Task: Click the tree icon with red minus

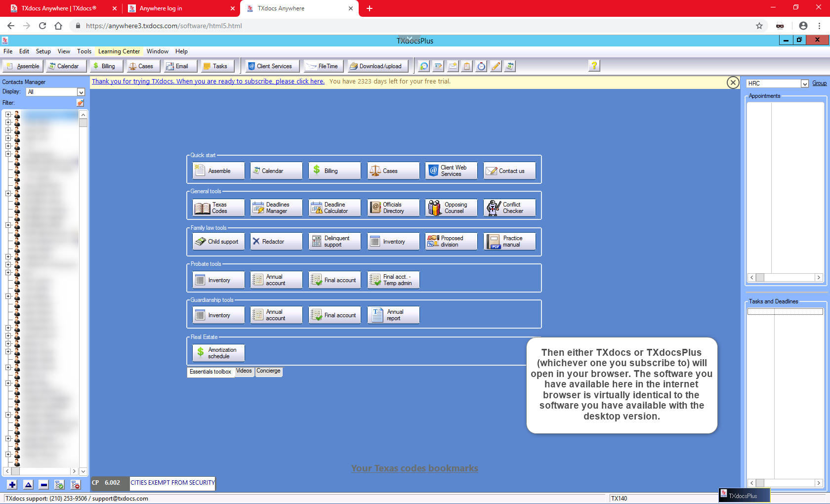Action: (x=76, y=485)
